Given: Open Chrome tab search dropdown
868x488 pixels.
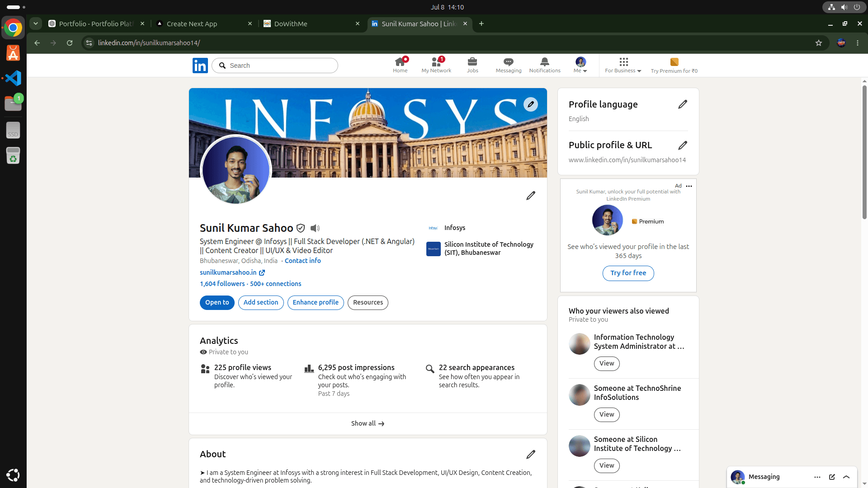Looking at the screenshot, I should point(36,23).
